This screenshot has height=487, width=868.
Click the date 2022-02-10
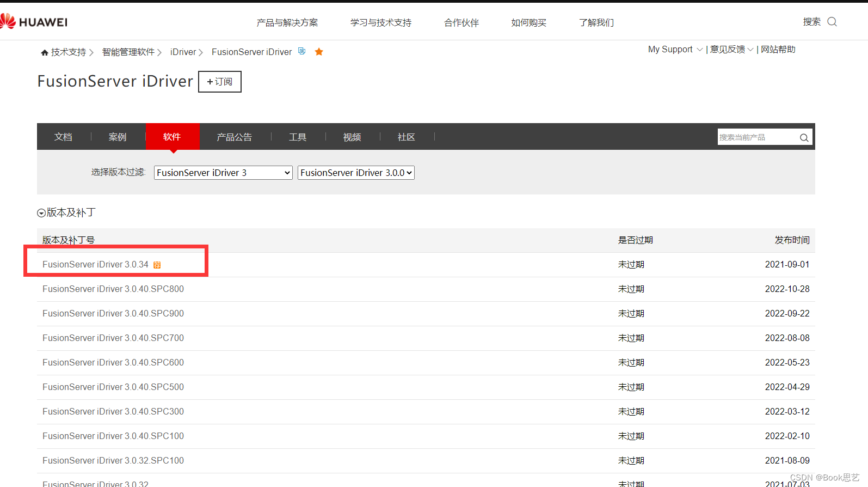[787, 436]
